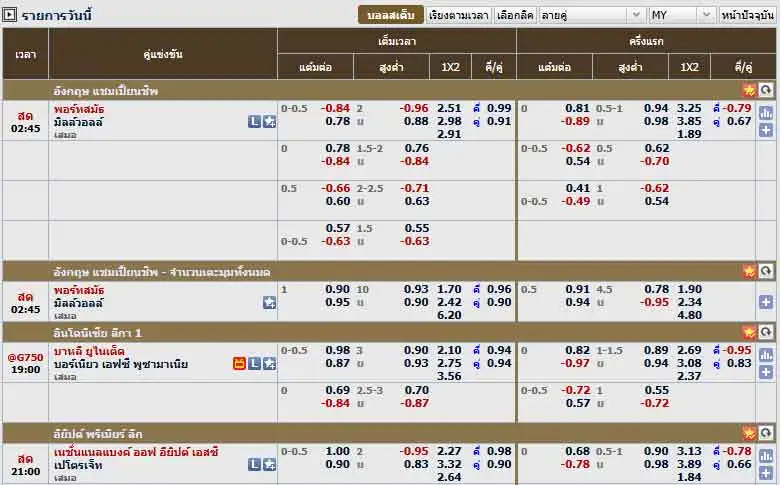The height and width of the screenshot is (485, 780).
Task: Open stats chart for the บาหลี ยูไนเต็ด match
Action: coord(765,355)
